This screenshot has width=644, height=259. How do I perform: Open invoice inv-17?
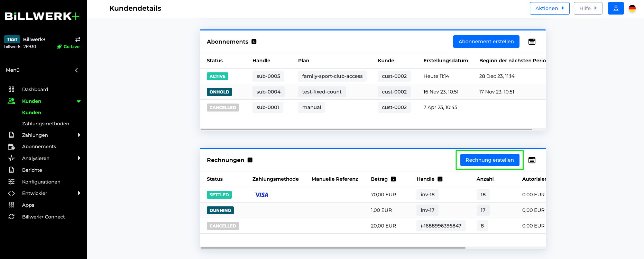click(x=427, y=210)
